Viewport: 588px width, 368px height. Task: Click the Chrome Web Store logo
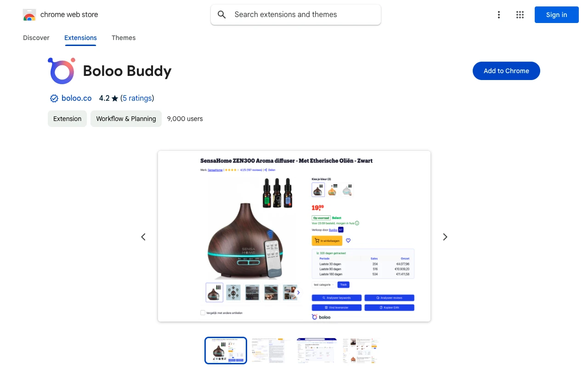[29, 15]
